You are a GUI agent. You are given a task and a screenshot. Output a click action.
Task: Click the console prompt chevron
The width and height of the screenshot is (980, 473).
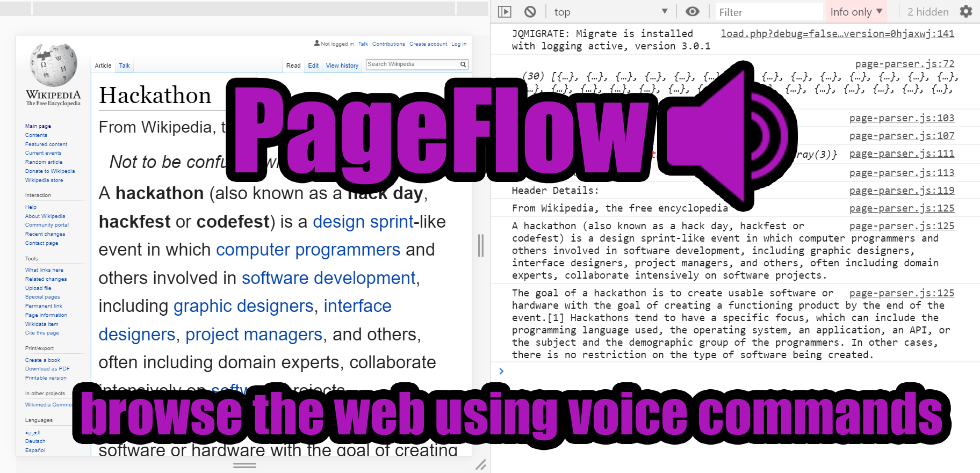point(501,371)
